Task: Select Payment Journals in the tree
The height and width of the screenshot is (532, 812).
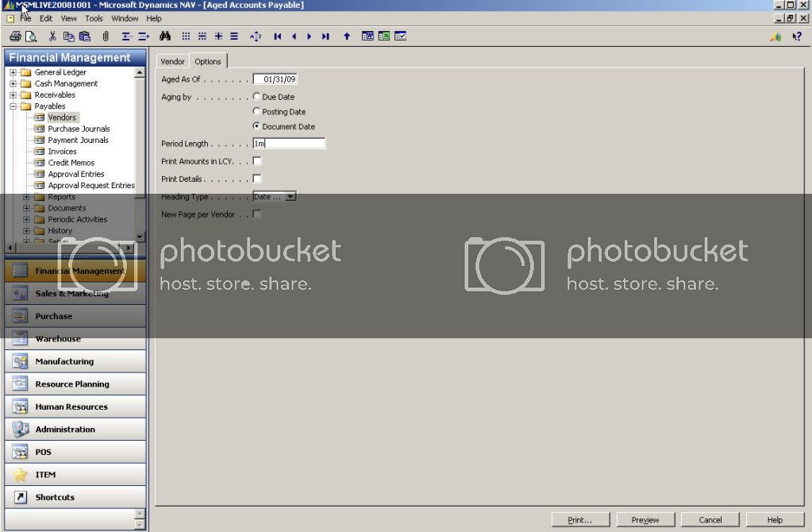Action: [x=79, y=141]
